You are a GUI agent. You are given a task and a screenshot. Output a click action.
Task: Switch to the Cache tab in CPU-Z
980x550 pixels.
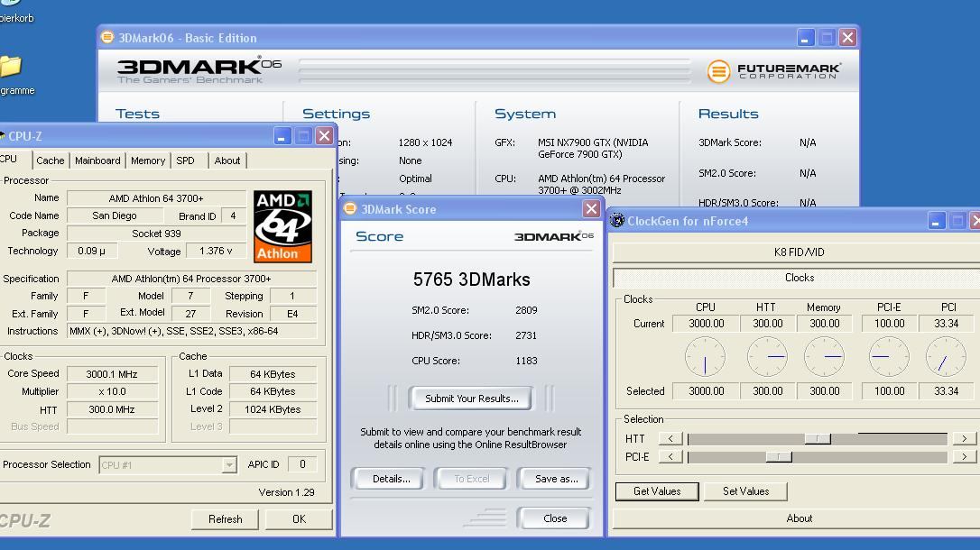(50, 160)
